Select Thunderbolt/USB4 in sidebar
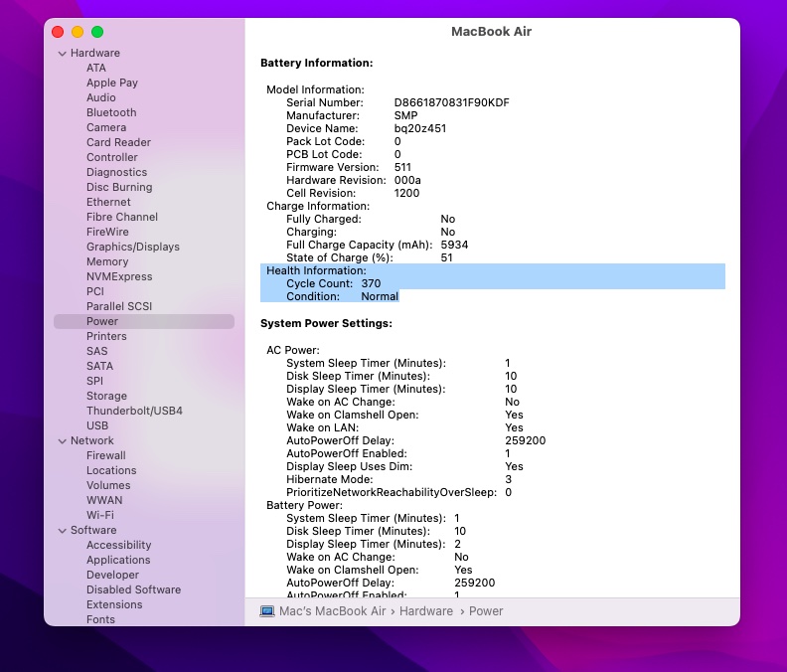This screenshot has height=672, width=787. [x=134, y=411]
